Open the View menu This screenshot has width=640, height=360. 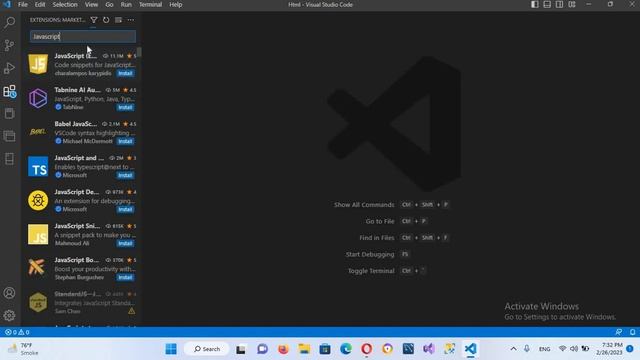tap(91, 4)
